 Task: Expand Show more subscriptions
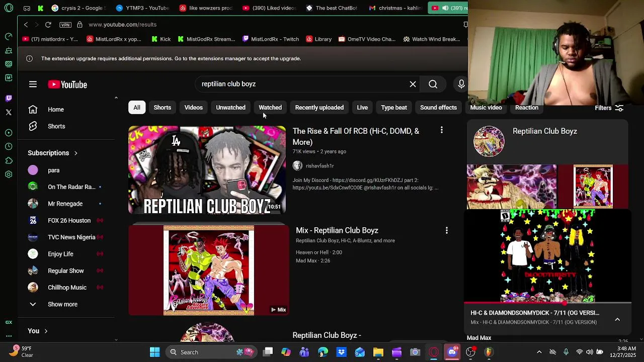coord(62,304)
